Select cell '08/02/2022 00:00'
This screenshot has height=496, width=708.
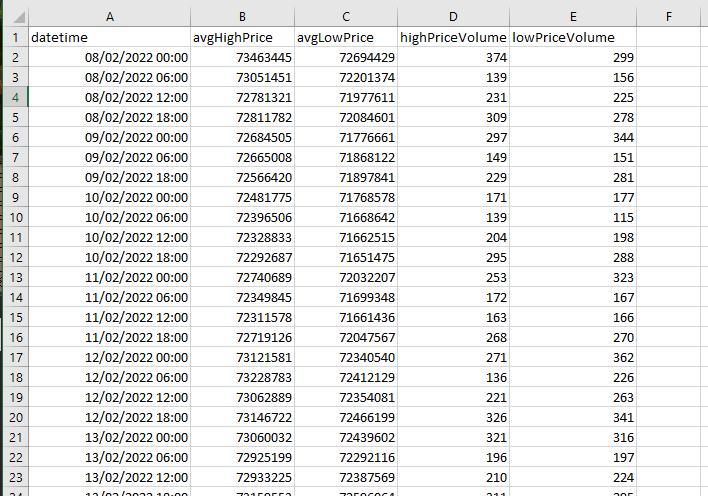pos(110,57)
